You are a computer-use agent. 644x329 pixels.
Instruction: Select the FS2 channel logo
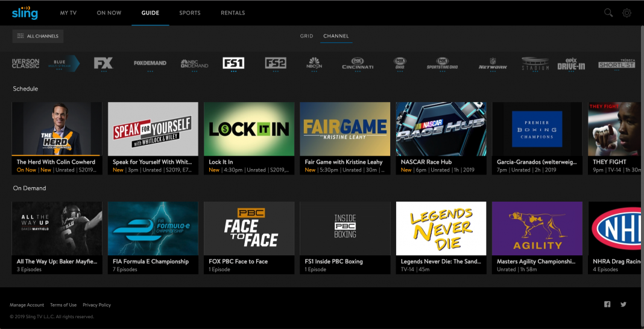pos(275,63)
